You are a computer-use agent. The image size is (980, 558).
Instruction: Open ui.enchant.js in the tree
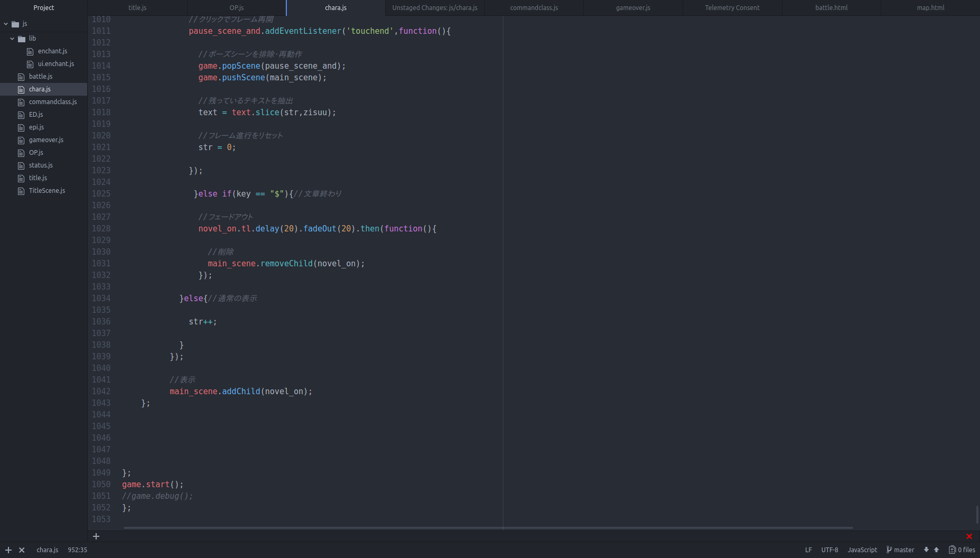[x=56, y=64]
